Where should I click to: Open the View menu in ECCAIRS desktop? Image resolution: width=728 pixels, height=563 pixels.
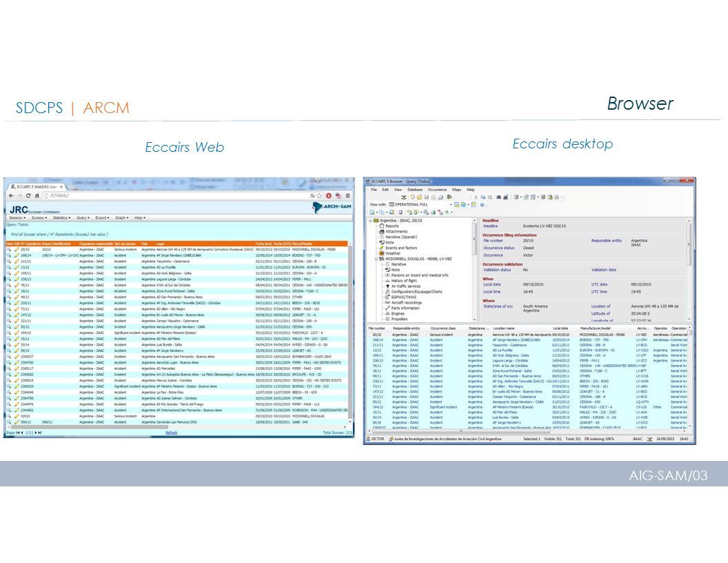click(x=398, y=190)
